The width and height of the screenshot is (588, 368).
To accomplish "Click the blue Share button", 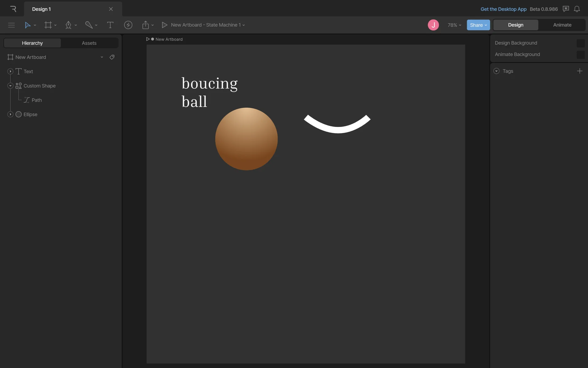I will click(x=478, y=25).
